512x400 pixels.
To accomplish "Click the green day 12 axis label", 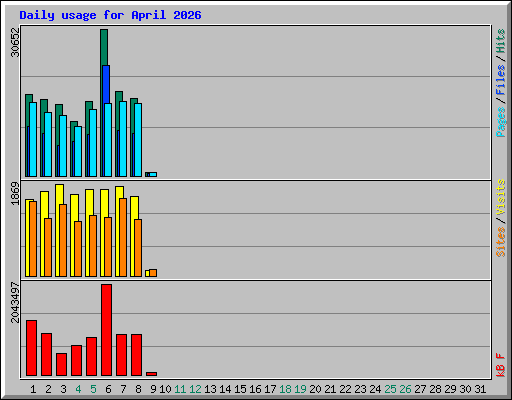I will (195, 389).
